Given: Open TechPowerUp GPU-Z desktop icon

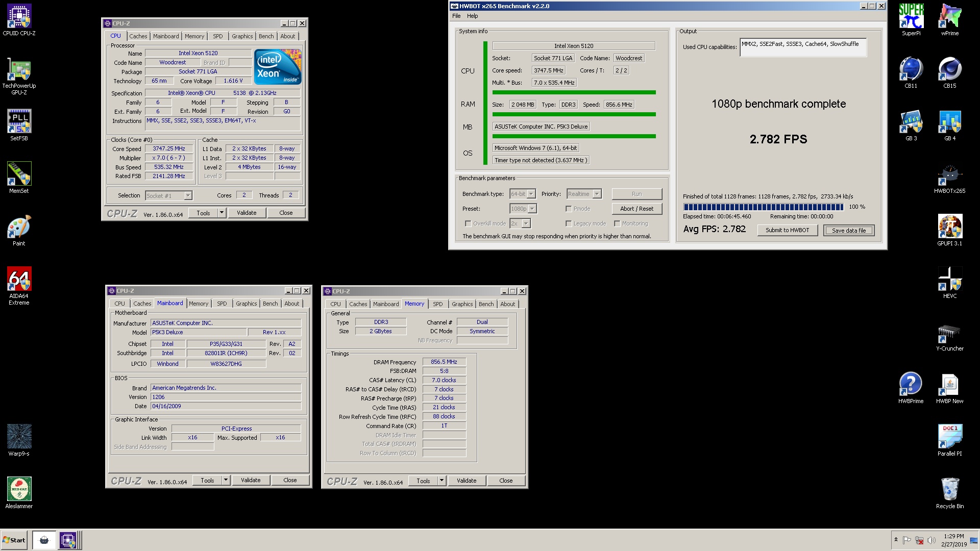Looking at the screenshot, I should 19,77.
